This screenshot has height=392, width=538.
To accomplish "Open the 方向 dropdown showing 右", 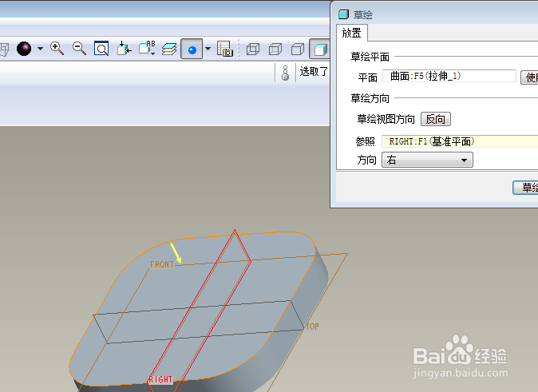I will [x=427, y=160].
